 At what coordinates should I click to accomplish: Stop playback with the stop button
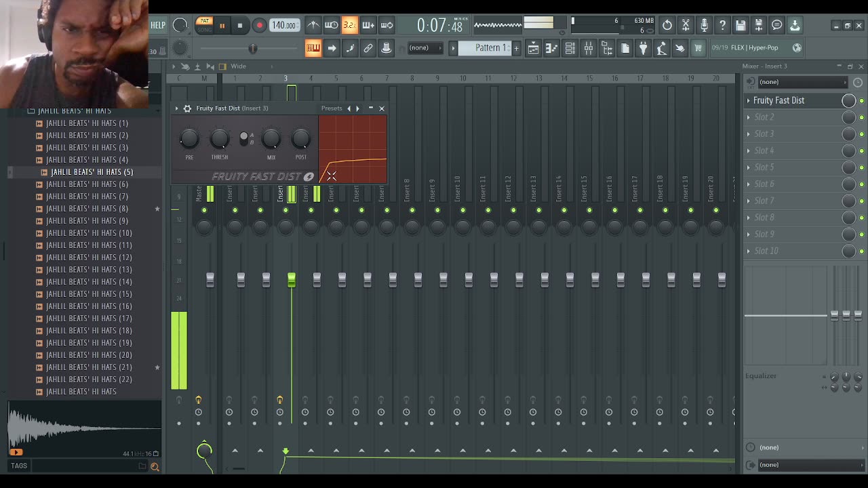pos(239,26)
